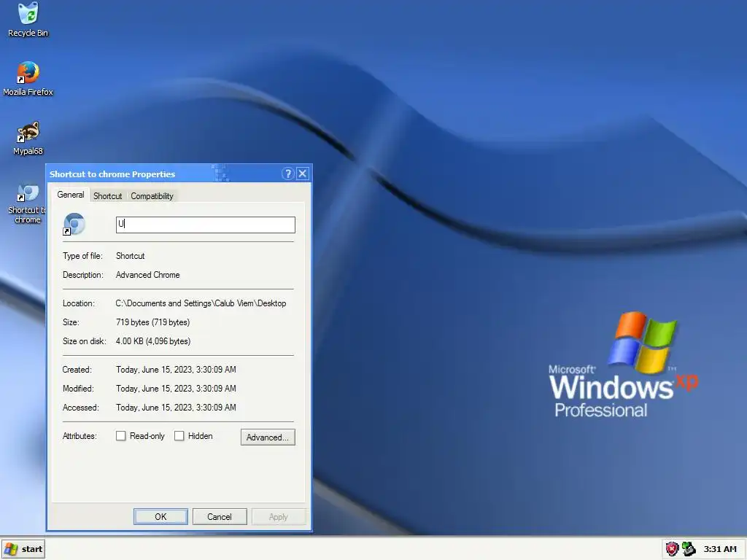Image resolution: width=747 pixels, height=560 pixels.
Task: Enable the Read-only attribute checkbox
Action: [121, 436]
